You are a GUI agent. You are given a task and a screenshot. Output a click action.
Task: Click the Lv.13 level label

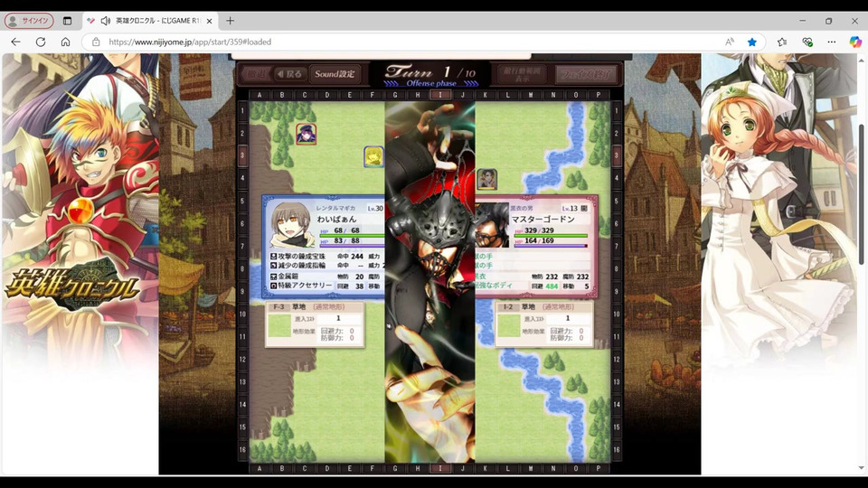point(571,209)
